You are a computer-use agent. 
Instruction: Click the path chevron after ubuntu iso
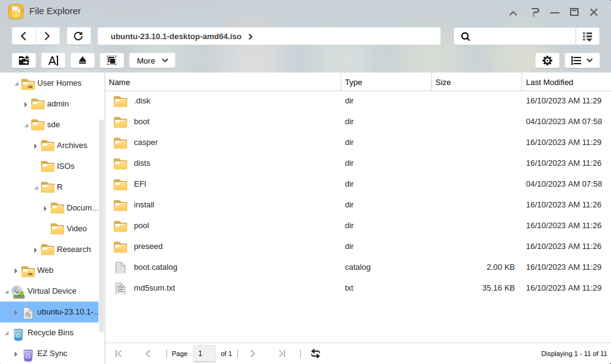click(251, 37)
